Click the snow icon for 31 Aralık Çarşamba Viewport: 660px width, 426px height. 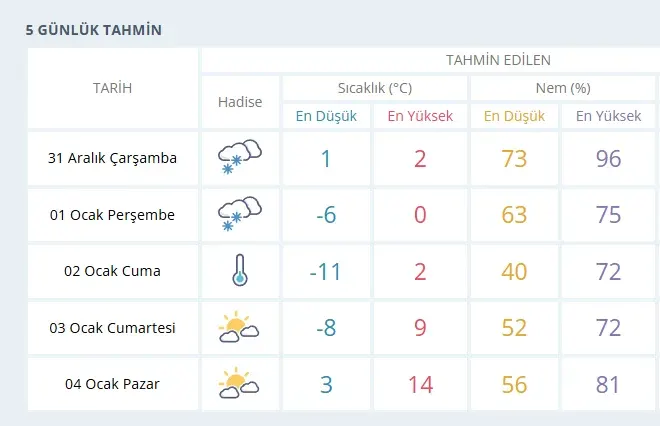(239, 157)
